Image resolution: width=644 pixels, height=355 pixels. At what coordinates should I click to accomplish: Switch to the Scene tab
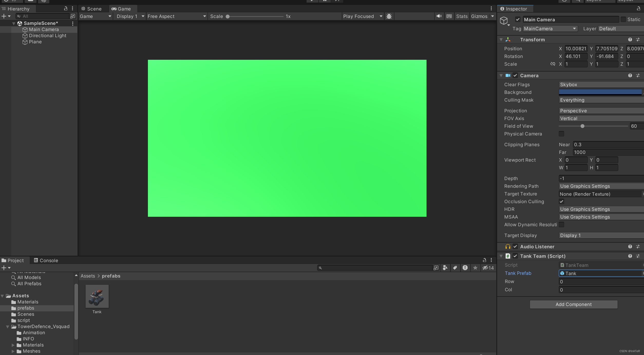(91, 9)
